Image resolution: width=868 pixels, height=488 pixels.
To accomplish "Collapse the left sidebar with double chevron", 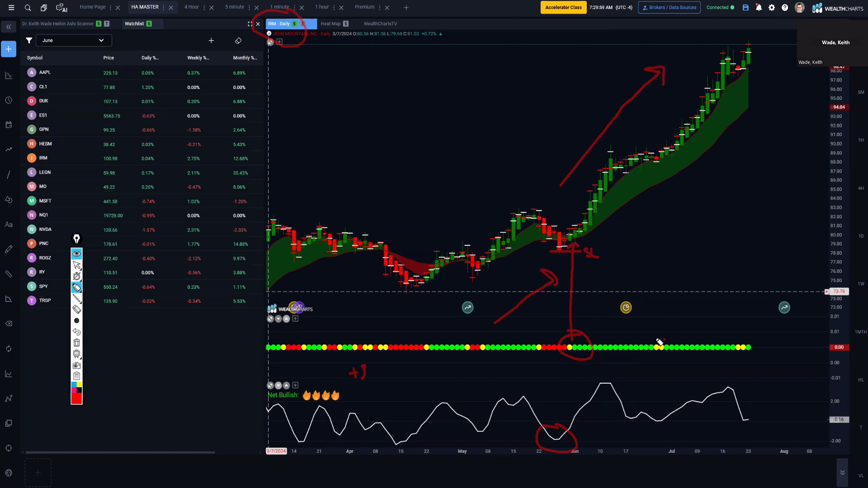I will 9,27.
